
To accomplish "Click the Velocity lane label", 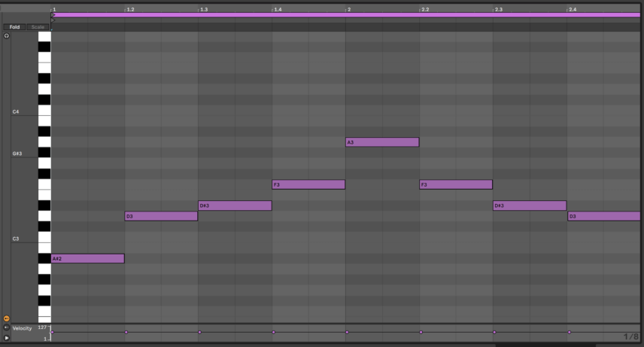I will [x=22, y=328].
